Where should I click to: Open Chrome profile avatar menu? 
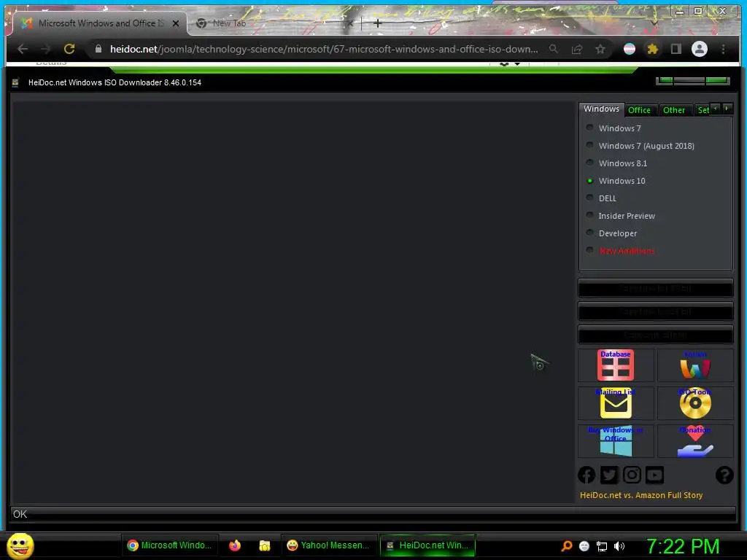[700, 49]
